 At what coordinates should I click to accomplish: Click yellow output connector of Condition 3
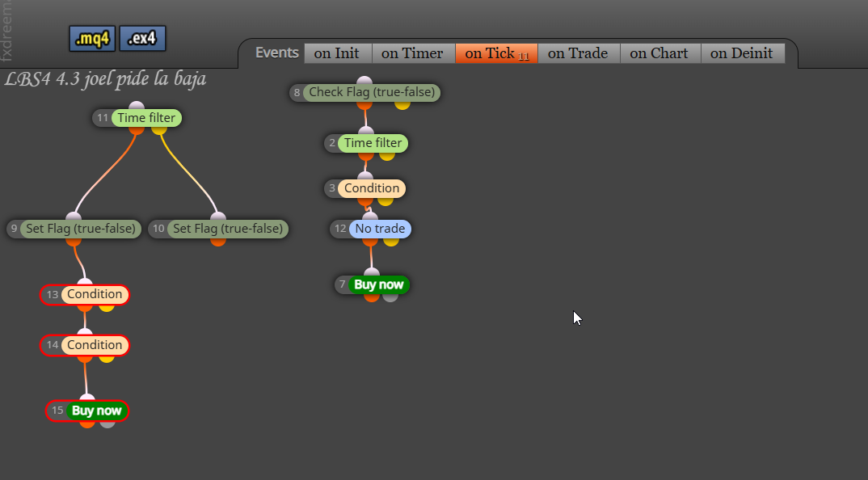[x=386, y=201]
